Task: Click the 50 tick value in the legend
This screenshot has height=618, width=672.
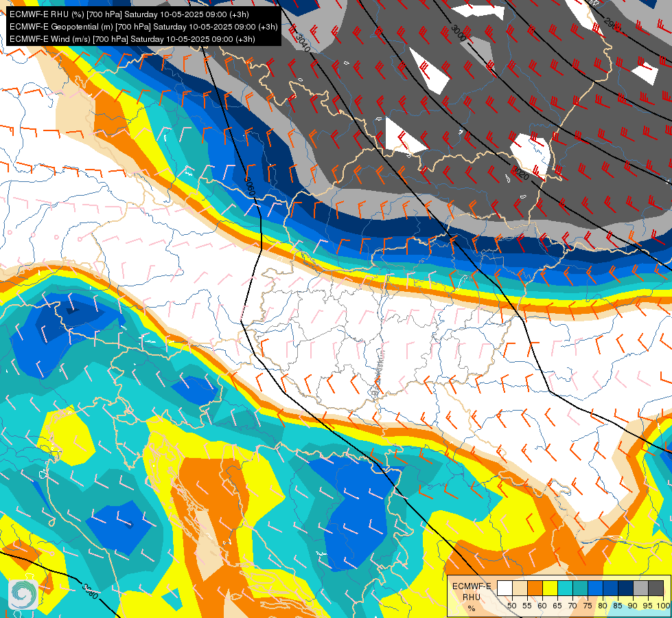Action: point(511,606)
